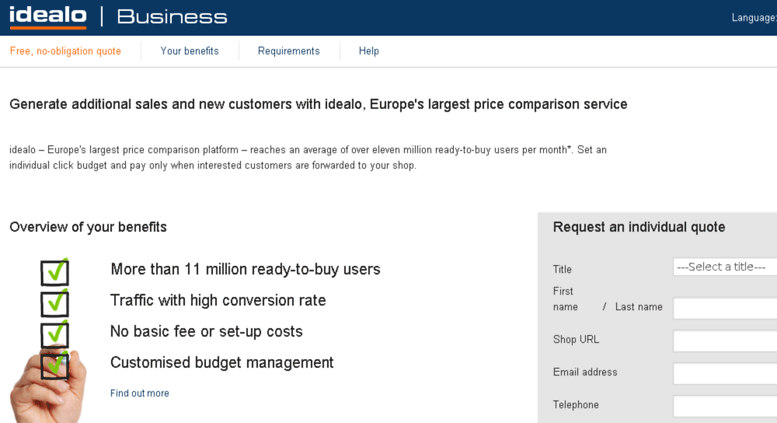The image size is (777, 423).
Task: Click the intro paragraph about eleven million users
Action: pyautogui.click(x=308, y=158)
